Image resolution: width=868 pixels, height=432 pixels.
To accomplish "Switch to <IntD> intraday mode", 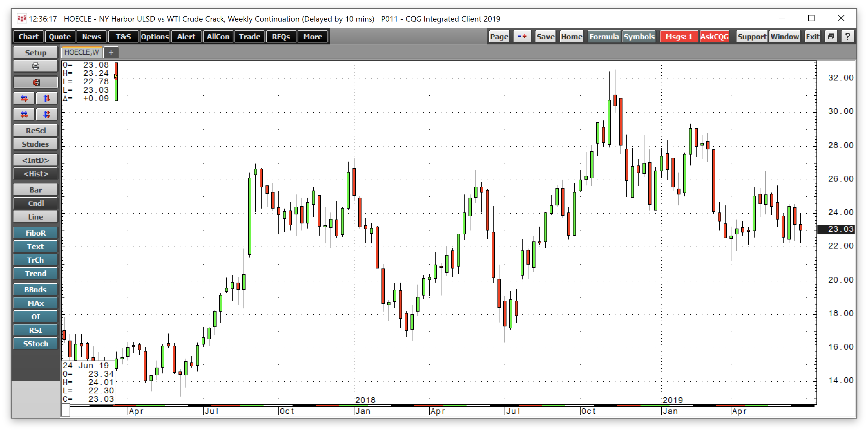I will point(35,160).
